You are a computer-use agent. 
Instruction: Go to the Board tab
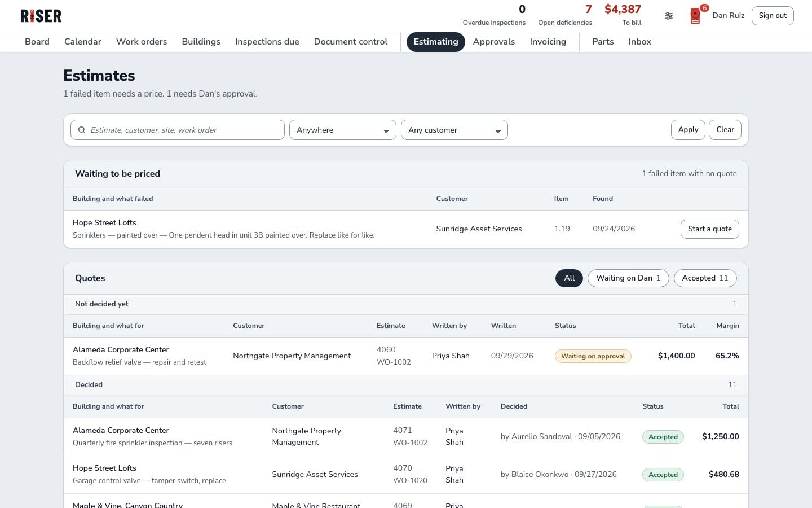(x=37, y=42)
